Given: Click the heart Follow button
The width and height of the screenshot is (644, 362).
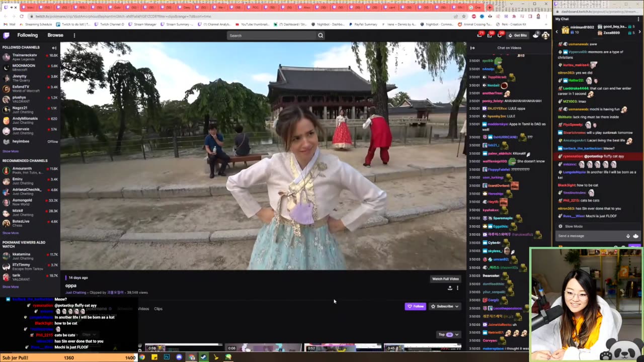Looking at the screenshot, I should 416,306.
